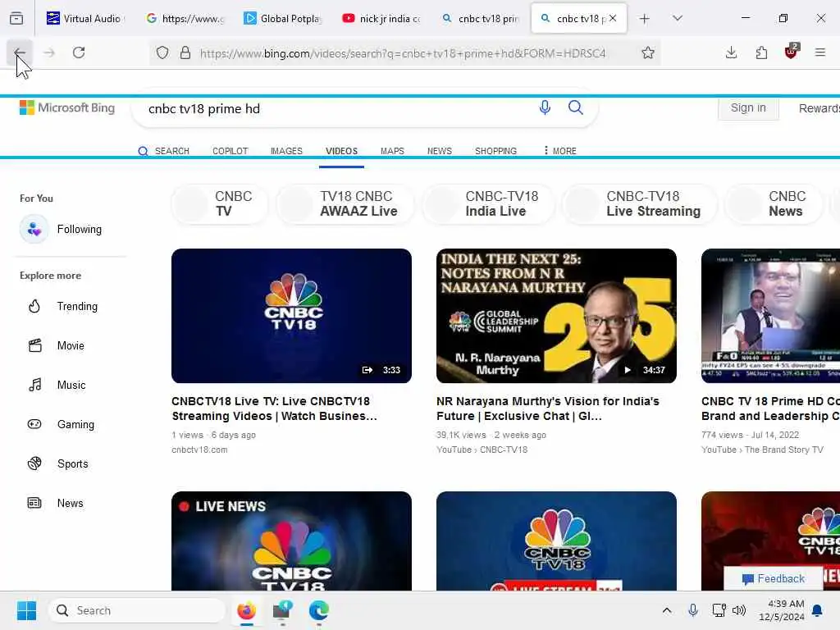
Task: Select the CNBC TV suggestion chip
Action: [x=220, y=203]
